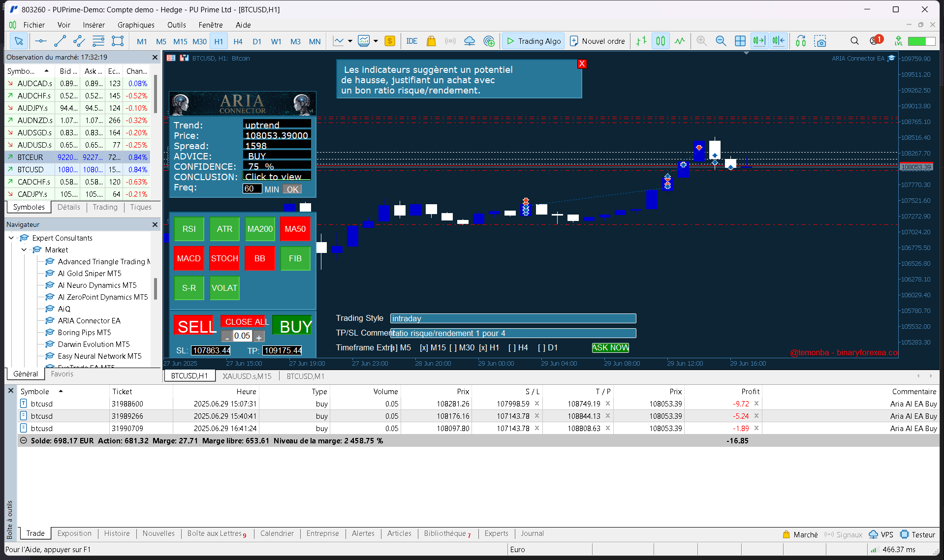
Task: Toggle Trading Algo on or off
Action: 534,41
